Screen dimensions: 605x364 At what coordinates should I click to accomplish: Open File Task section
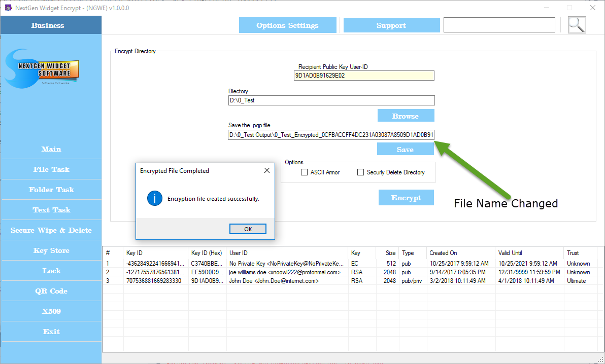pyautogui.click(x=51, y=169)
